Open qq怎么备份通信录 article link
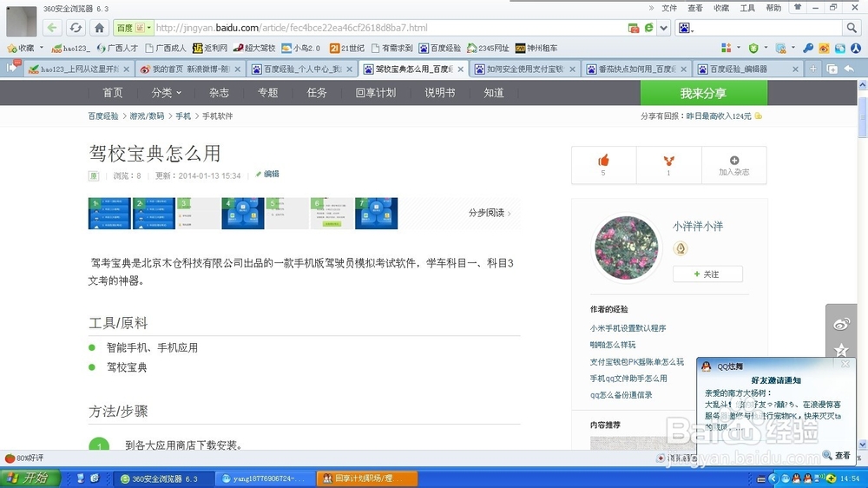Image resolution: width=868 pixels, height=488 pixels. 621,395
